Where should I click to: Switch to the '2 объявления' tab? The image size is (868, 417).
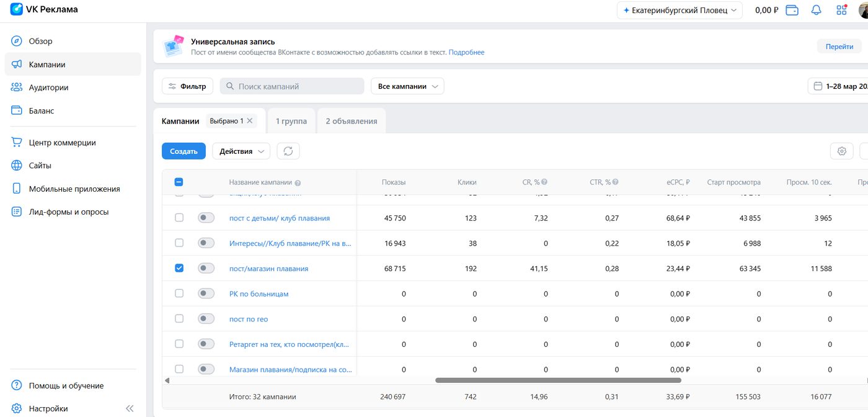[352, 121]
